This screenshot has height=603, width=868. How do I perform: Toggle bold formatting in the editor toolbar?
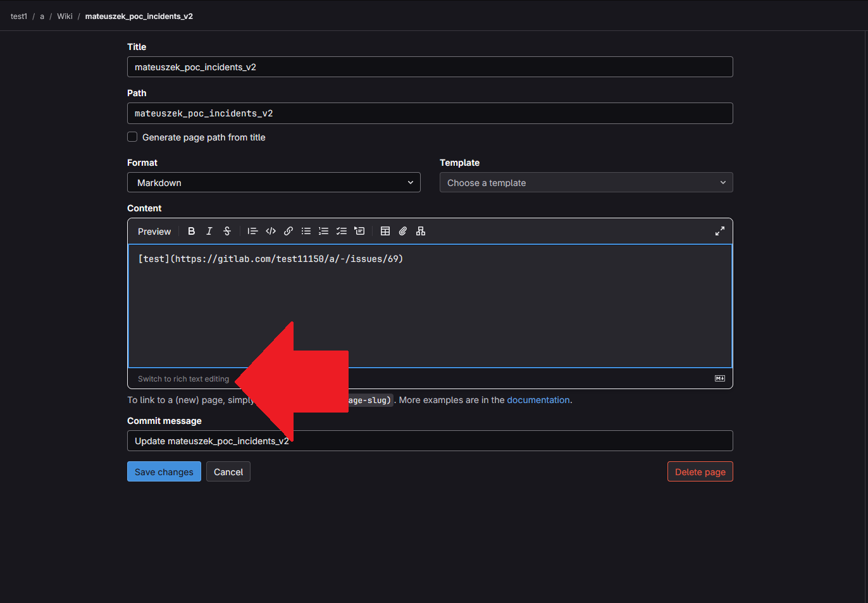(192, 232)
